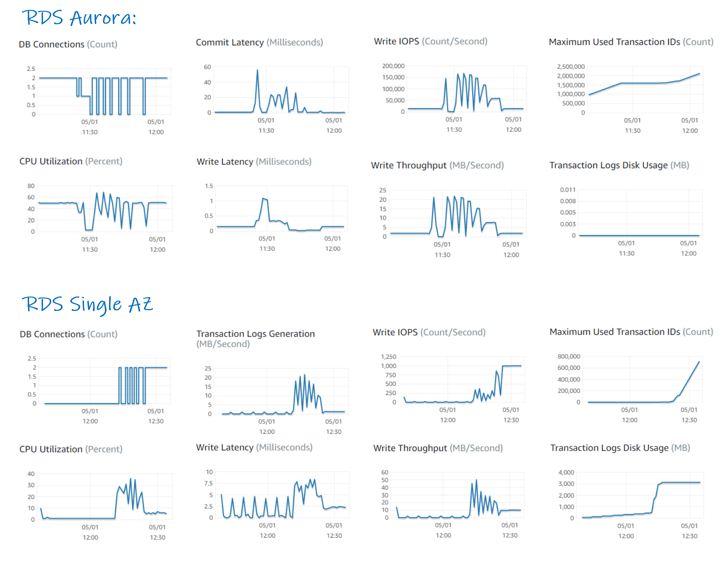Image resolution: width=728 pixels, height=562 pixels.
Task: Select Aurora DB Connections chart title
Action: click(68, 44)
